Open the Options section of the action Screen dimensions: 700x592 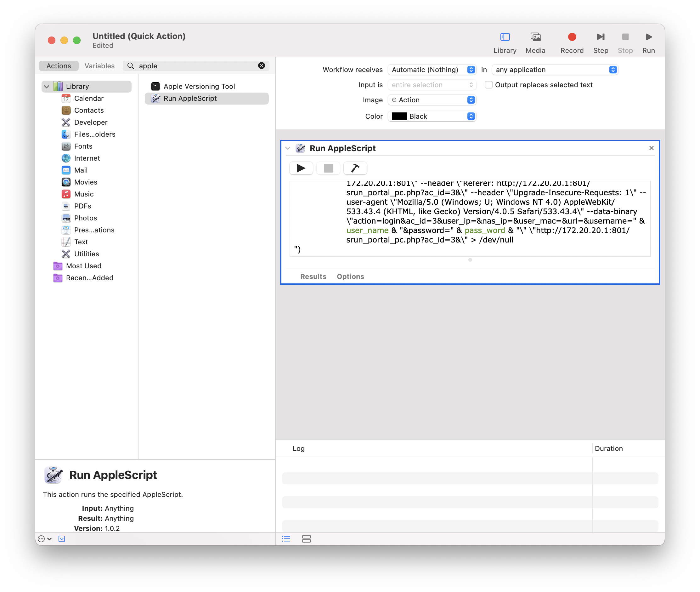pyautogui.click(x=350, y=276)
